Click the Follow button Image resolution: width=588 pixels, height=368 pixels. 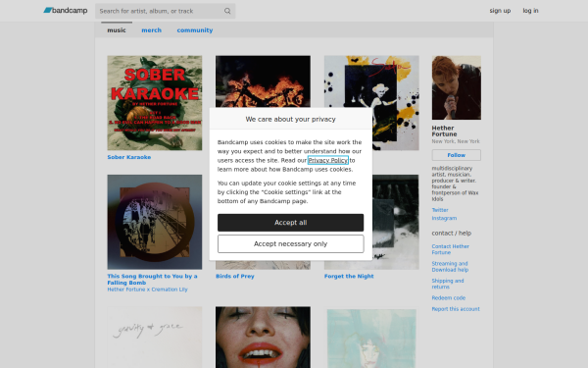[457, 155]
